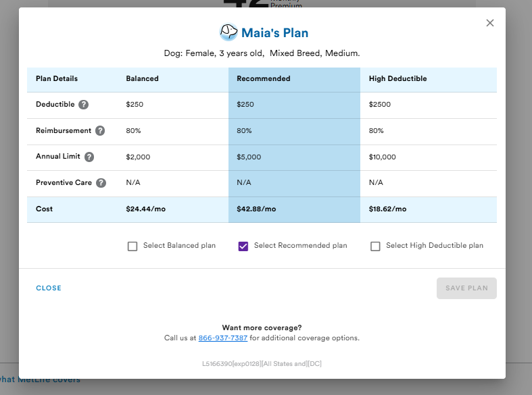This screenshot has width=532, height=395.
Task: Click the Recommended column header
Action: pyautogui.click(x=263, y=79)
